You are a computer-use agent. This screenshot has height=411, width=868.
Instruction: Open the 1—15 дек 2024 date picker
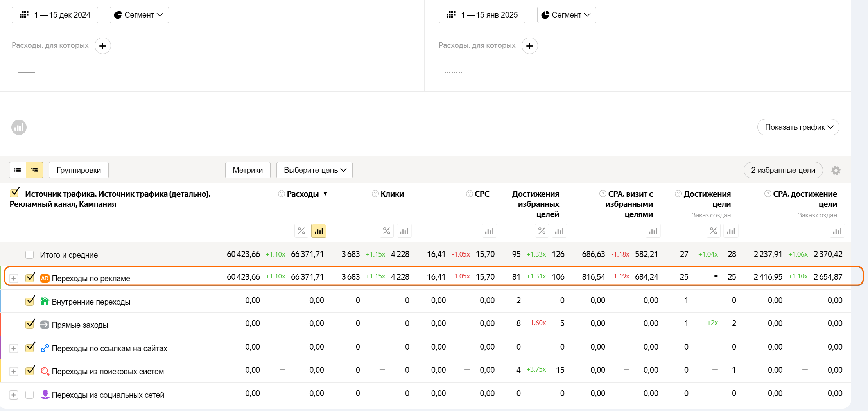pyautogui.click(x=55, y=15)
